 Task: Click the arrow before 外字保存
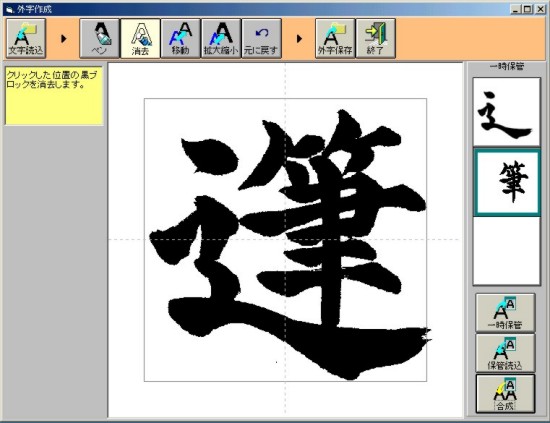[299, 38]
